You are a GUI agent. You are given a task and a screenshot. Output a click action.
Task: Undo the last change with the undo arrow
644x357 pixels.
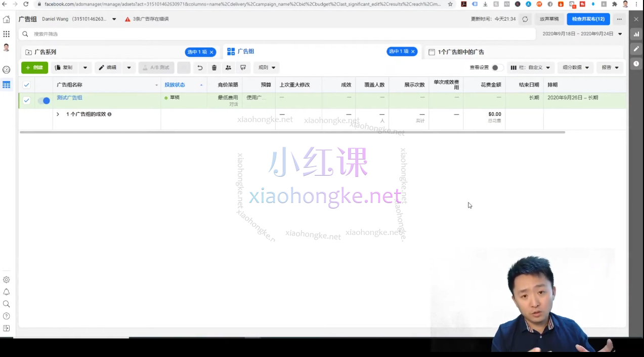200,67
